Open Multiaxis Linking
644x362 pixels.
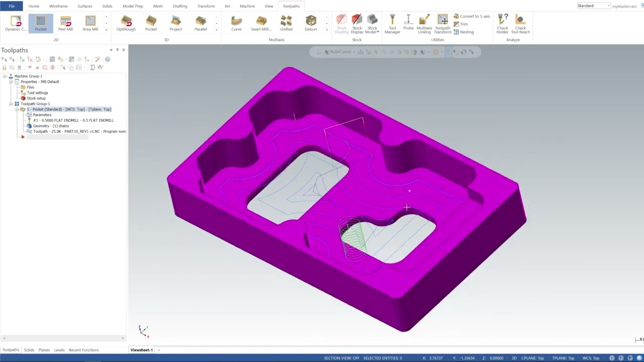[x=424, y=24]
